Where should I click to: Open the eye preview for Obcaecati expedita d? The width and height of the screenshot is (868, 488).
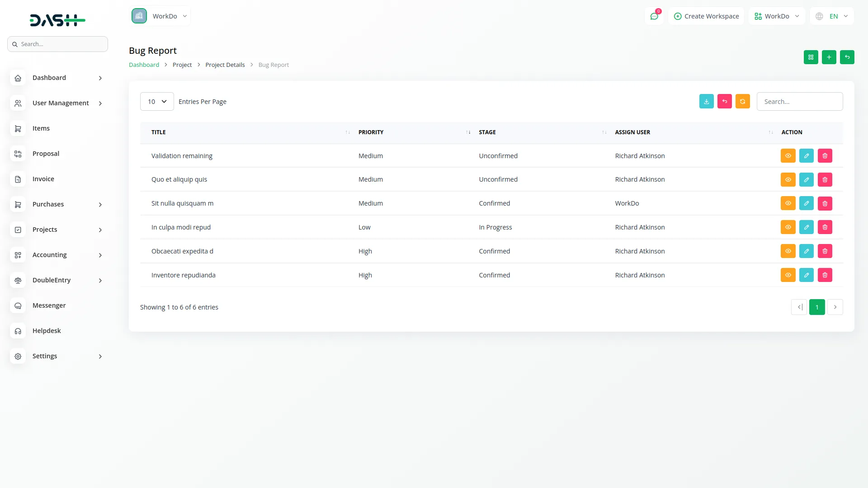point(788,251)
